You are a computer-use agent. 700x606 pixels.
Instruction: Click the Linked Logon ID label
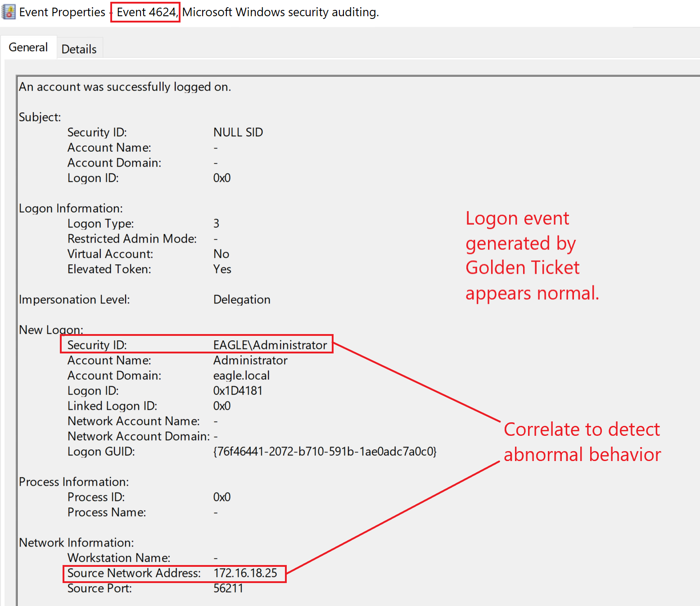point(112,406)
